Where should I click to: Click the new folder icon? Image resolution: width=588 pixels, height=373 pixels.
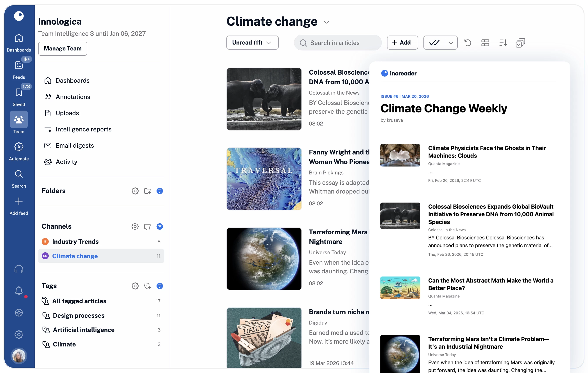[147, 191]
